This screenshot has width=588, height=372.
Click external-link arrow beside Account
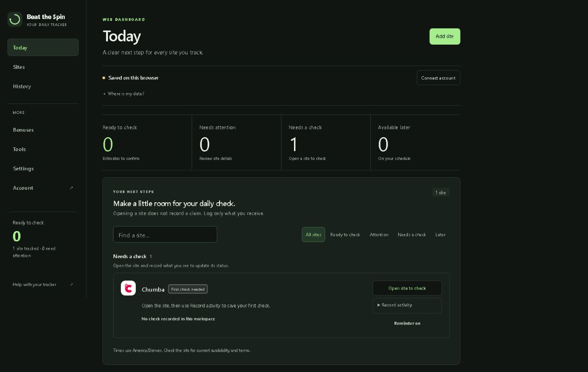(71, 188)
